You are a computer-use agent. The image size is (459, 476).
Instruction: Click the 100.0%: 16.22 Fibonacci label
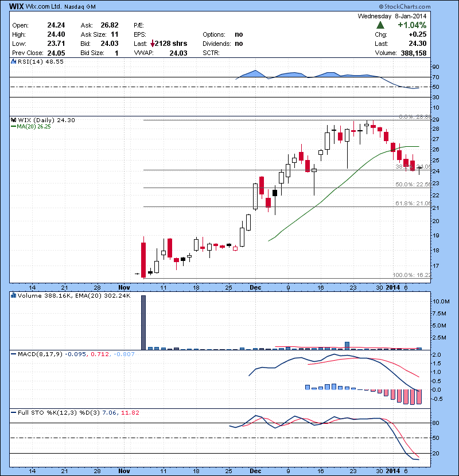pyautogui.click(x=412, y=275)
